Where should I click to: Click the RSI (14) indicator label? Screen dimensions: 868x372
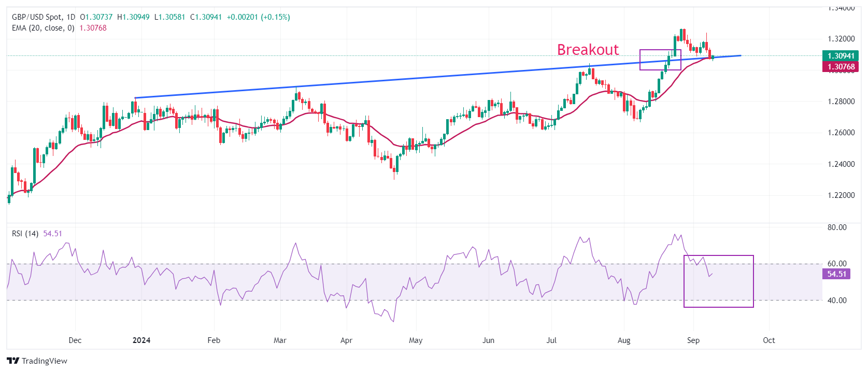[25, 234]
